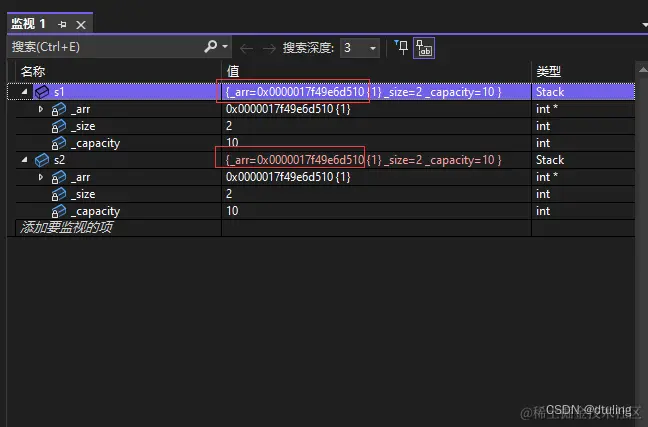Image resolution: width=648 pixels, height=427 pixels.
Task: Toggle the highlighted ab format icon
Action: (424, 48)
